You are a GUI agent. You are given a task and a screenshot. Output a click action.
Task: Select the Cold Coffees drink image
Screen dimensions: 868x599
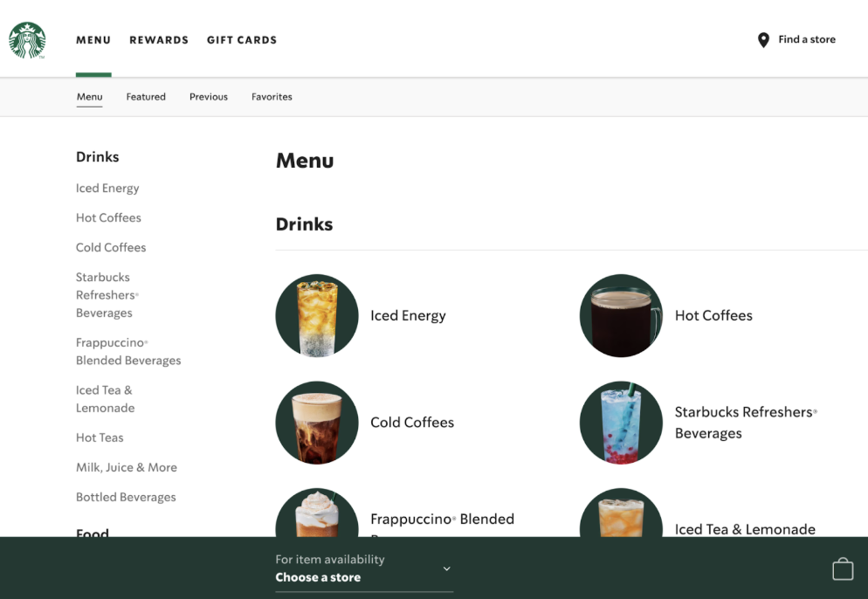(317, 423)
